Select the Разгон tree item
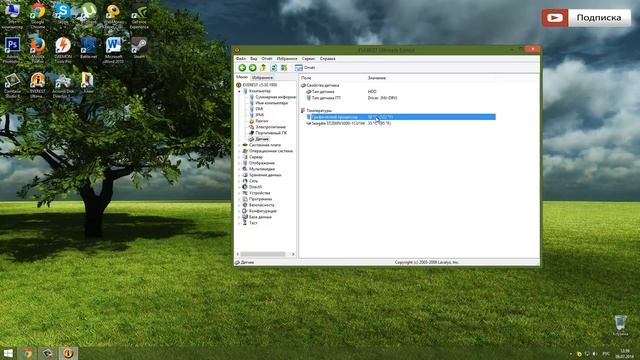The image size is (640, 360). pos(259,121)
